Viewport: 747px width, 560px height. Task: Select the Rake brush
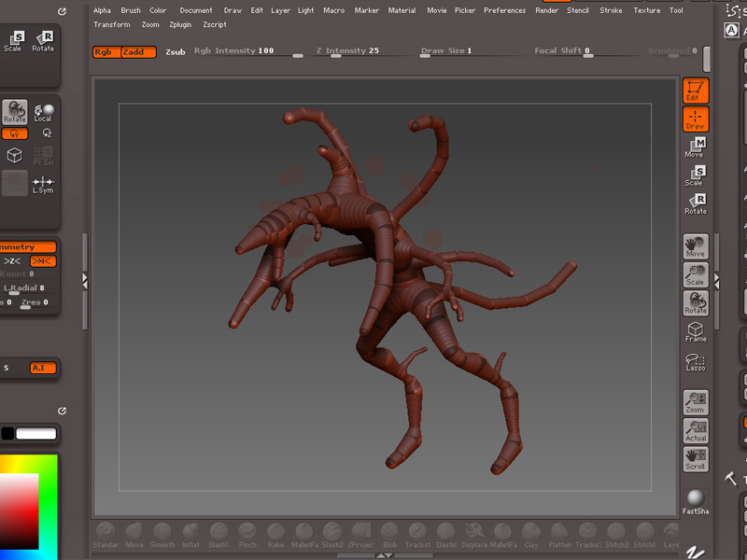[275, 535]
